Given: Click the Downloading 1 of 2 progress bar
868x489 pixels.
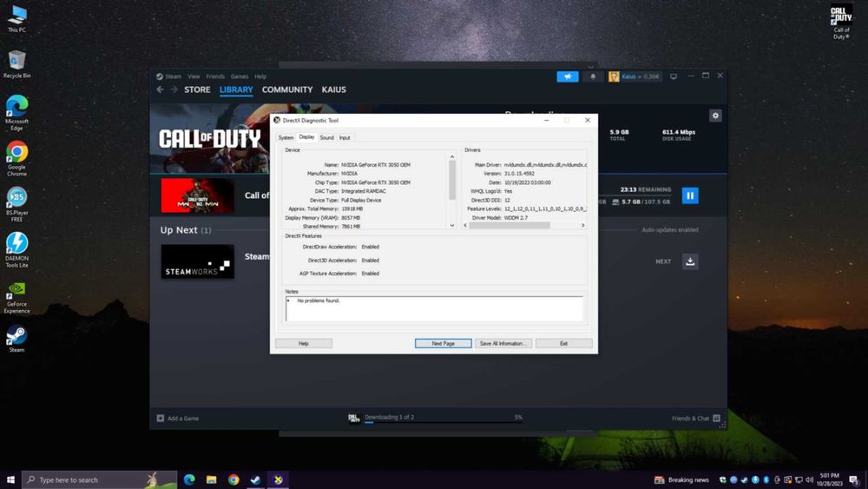Looking at the screenshot, I should [443, 422].
